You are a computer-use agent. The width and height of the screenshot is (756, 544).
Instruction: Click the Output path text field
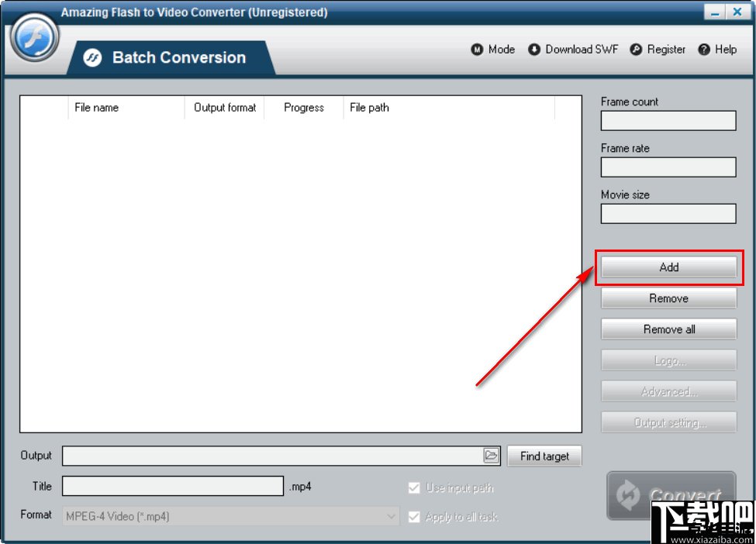pos(271,456)
